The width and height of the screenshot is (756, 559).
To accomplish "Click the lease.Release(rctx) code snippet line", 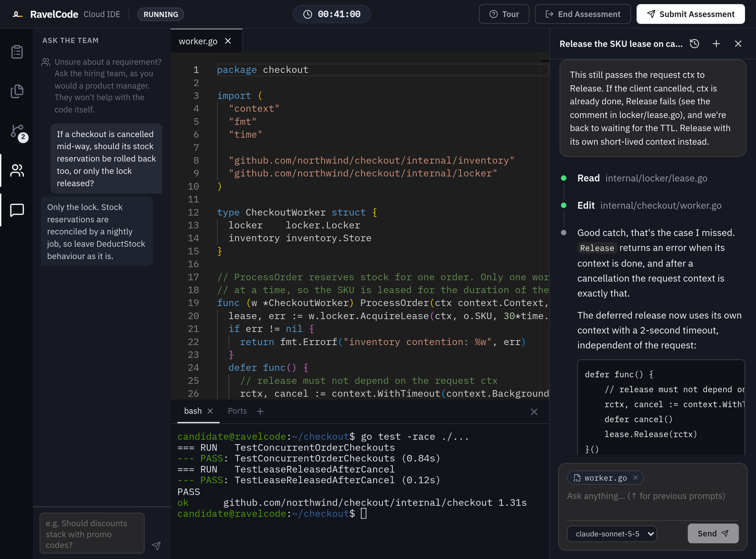I will [x=651, y=434].
